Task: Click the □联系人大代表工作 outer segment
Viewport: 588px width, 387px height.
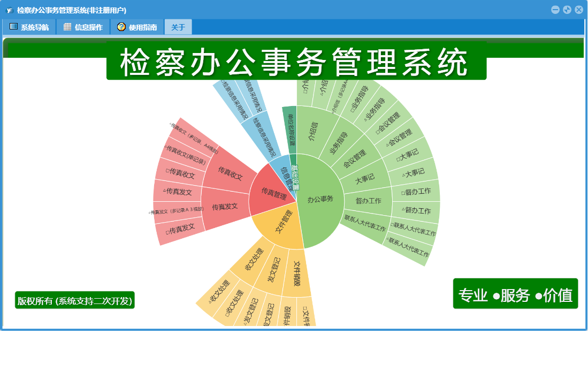Action: point(413,229)
